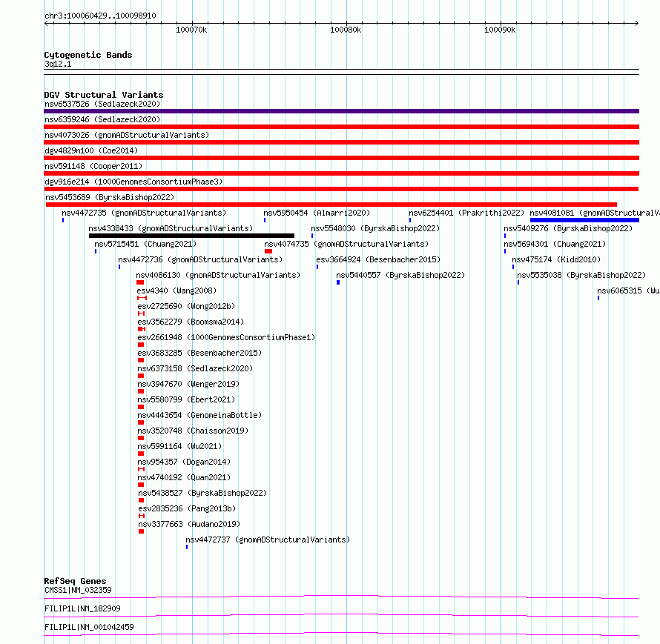The image size is (660, 644).
Task: Click nsv5548030 (ByrskaBishop2022) label
Action: click(375, 228)
